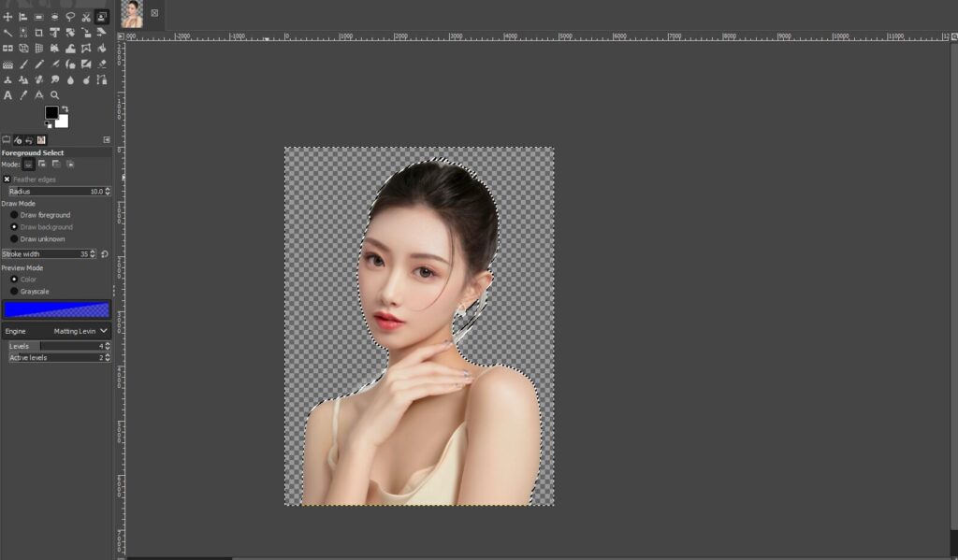Select the Bucket Fill tool
The image size is (958, 560).
[x=101, y=49]
